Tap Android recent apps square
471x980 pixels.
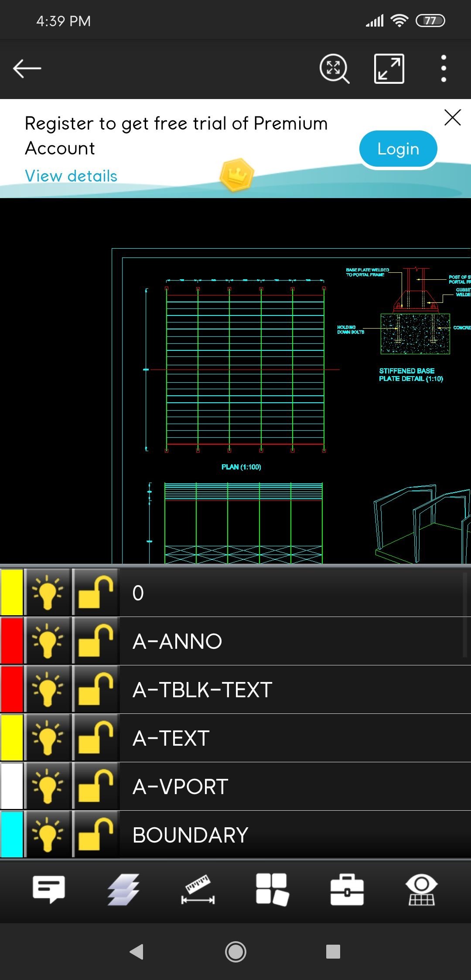pos(333,952)
